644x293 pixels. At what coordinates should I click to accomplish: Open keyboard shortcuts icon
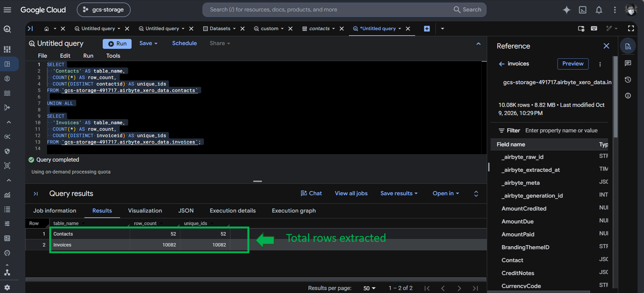(x=594, y=29)
